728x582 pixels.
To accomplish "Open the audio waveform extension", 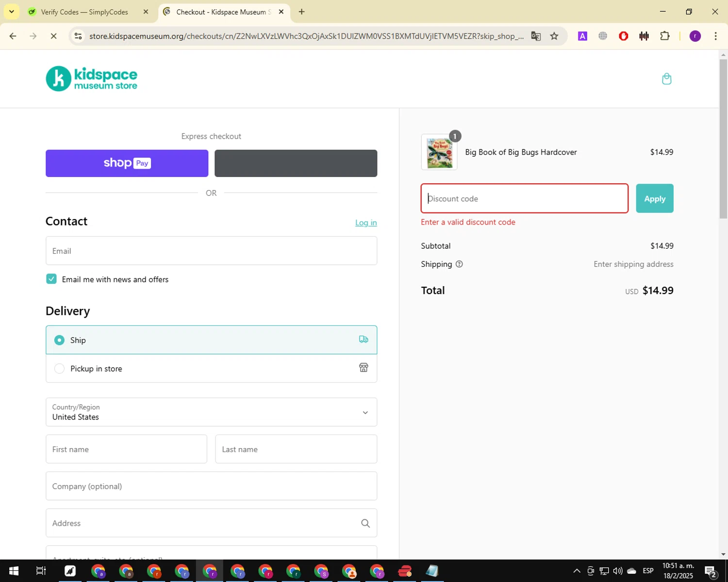I will 644,36.
